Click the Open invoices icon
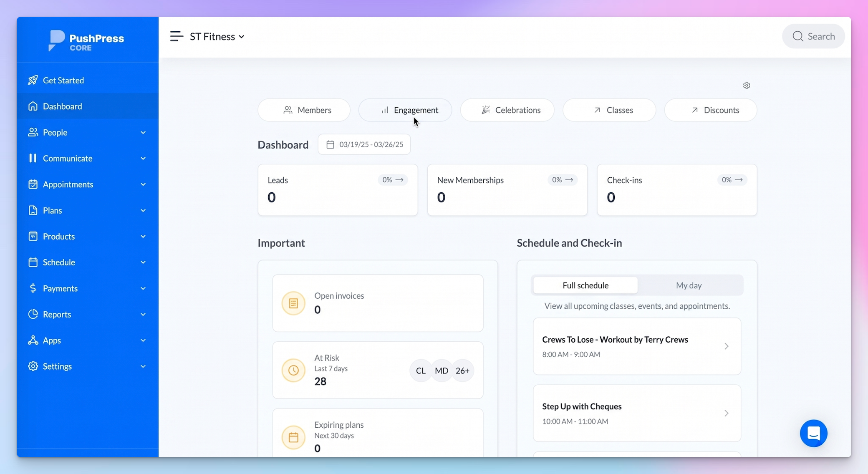The height and width of the screenshot is (474, 868). coord(293,303)
